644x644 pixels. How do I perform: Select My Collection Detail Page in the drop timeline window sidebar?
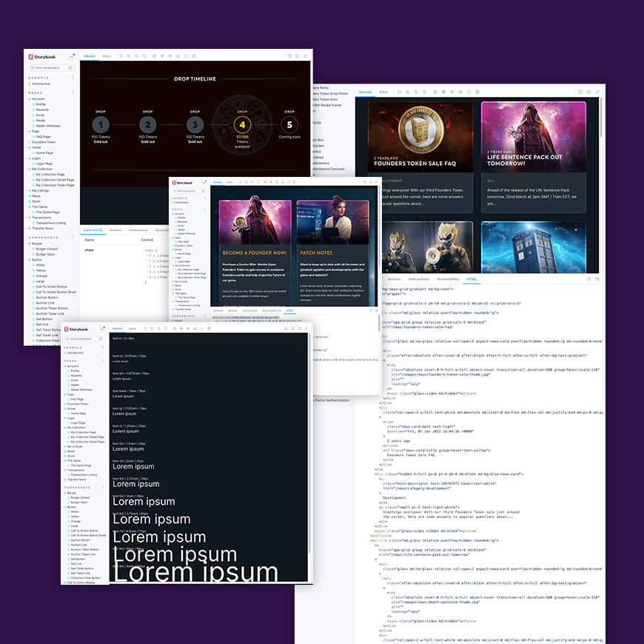[x=53, y=179]
